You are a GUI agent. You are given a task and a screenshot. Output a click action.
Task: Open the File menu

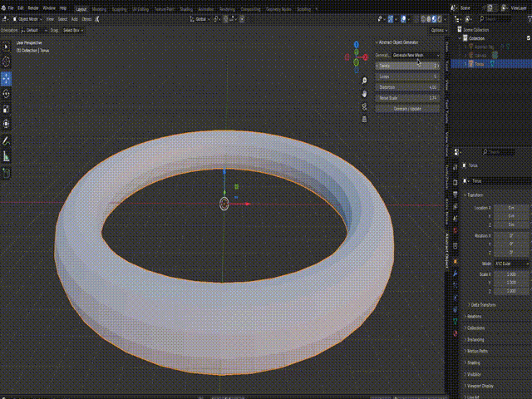(11, 7)
